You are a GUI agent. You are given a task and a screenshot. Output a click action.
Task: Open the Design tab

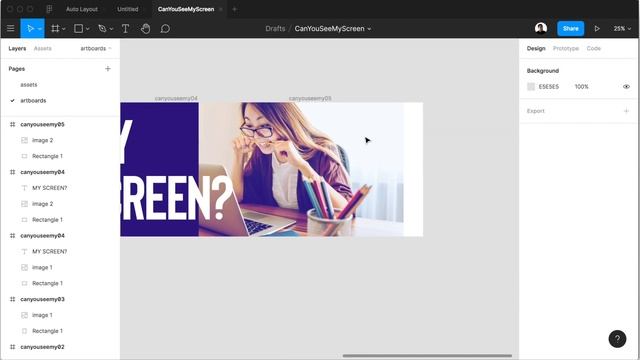click(x=536, y=48)
